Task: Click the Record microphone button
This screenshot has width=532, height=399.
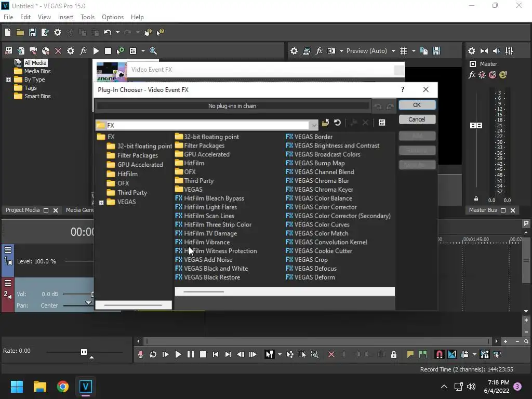Action: (x=140, y=354)
